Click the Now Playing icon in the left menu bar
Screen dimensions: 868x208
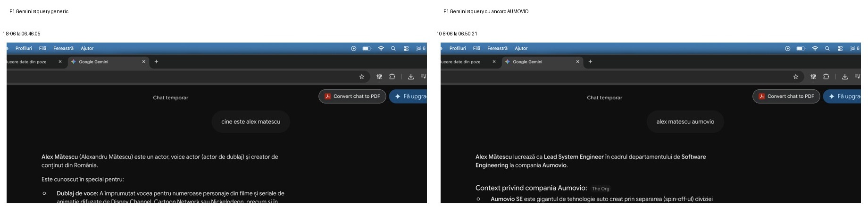click(354, 48)
